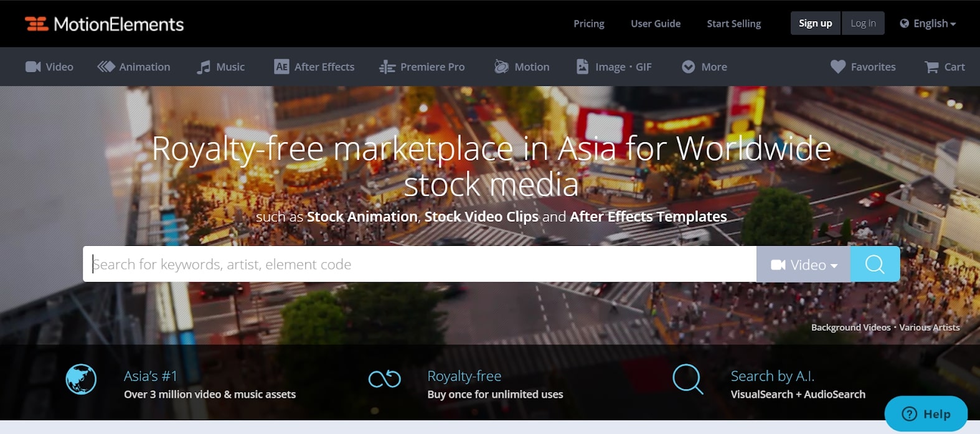Click the Background Videos credit link
Image resolution: width=980 pixels, height=434 pixels.
click(850, 328)
